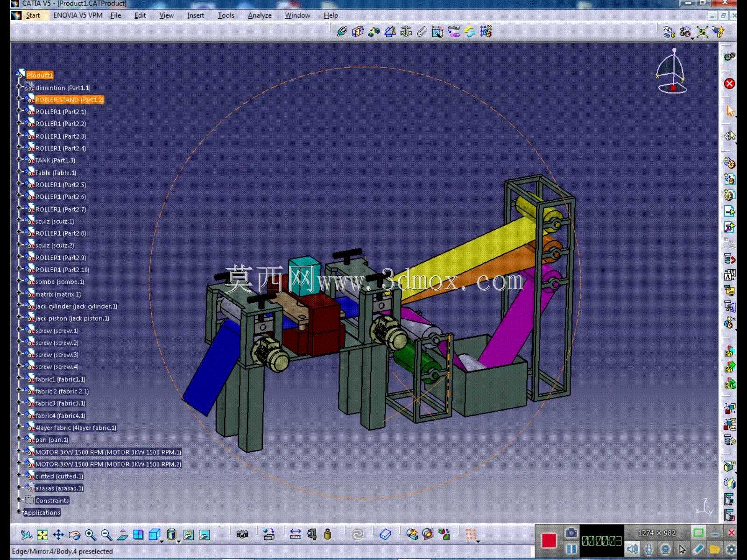
Task: Toggle recorder microphone
Action: [649, 549]
